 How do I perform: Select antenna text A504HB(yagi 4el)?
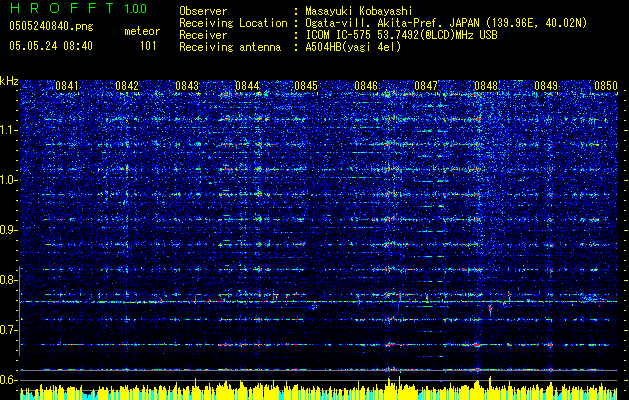click(353, 47)
